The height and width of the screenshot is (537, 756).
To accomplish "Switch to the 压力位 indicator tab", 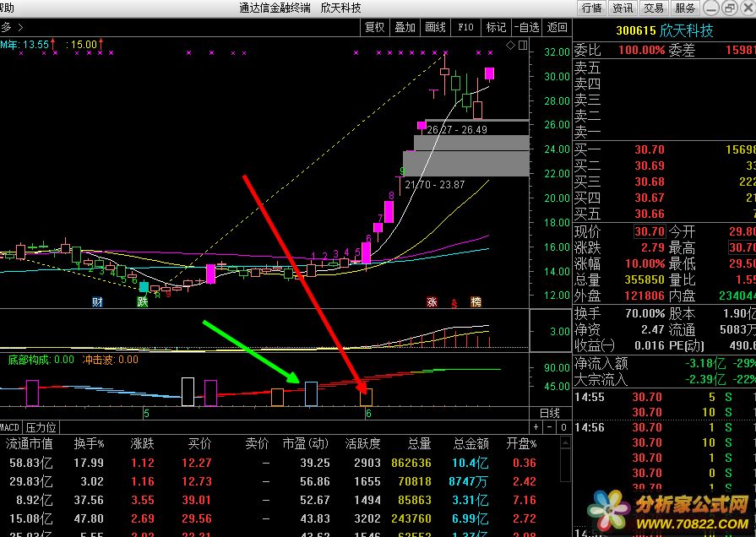I will point(41,427).
